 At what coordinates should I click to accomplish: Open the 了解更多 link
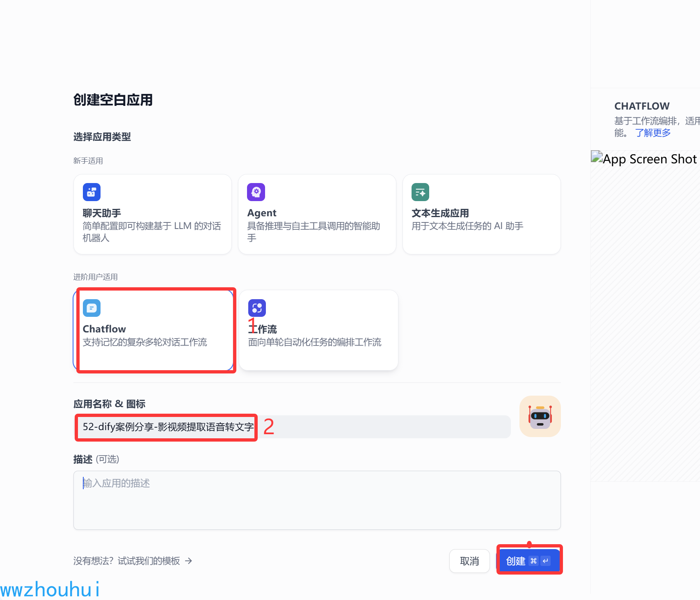click(653, 133)
